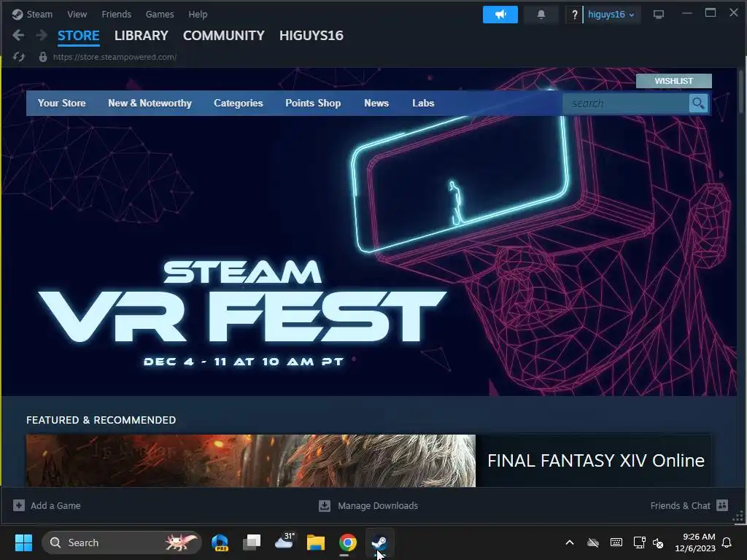Click the padlock site security icon
747x560 pixels.
tap(43, 57)
